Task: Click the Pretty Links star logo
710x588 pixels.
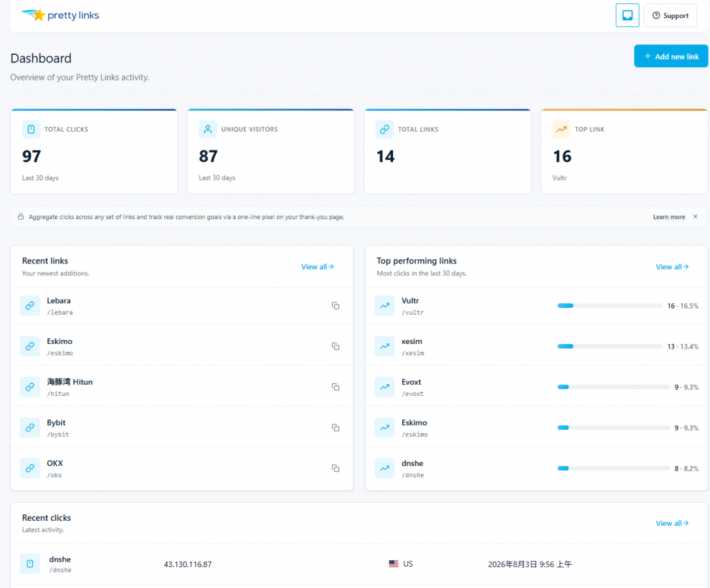Action: [x=34, y=15]
